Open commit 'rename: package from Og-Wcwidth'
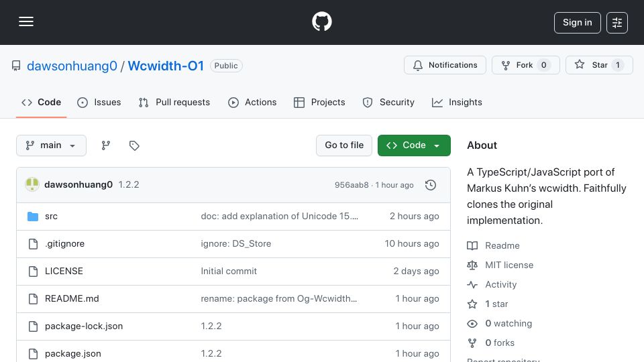 (279, 299)
